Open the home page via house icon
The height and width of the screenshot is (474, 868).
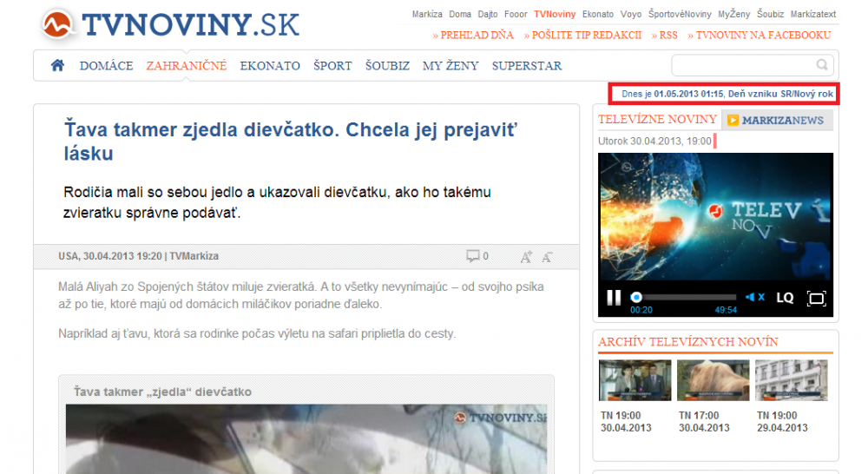[57, 65]
